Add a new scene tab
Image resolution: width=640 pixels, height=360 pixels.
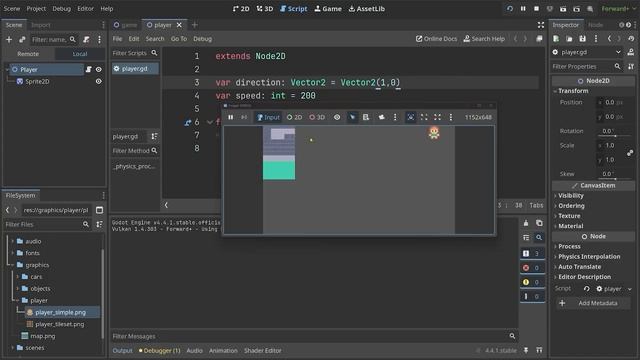click(195, 25)
